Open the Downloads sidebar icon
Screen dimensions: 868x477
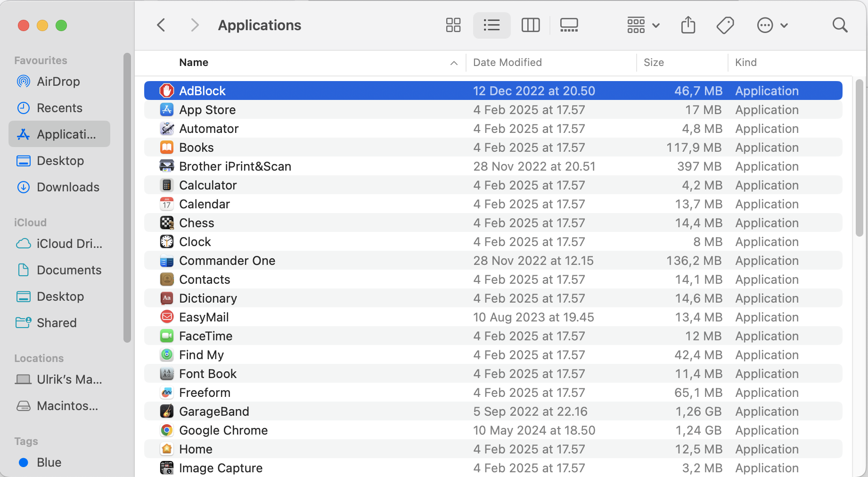(x=23, y=187)
